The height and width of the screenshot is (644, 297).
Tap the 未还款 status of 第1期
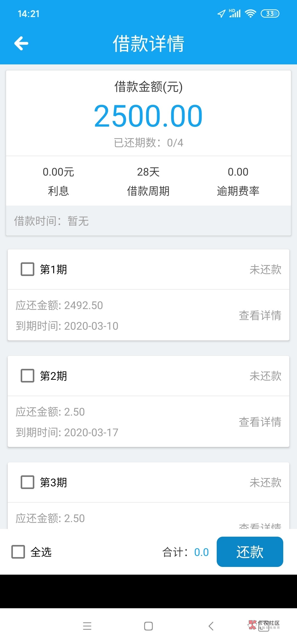click(x=265, y=269)
